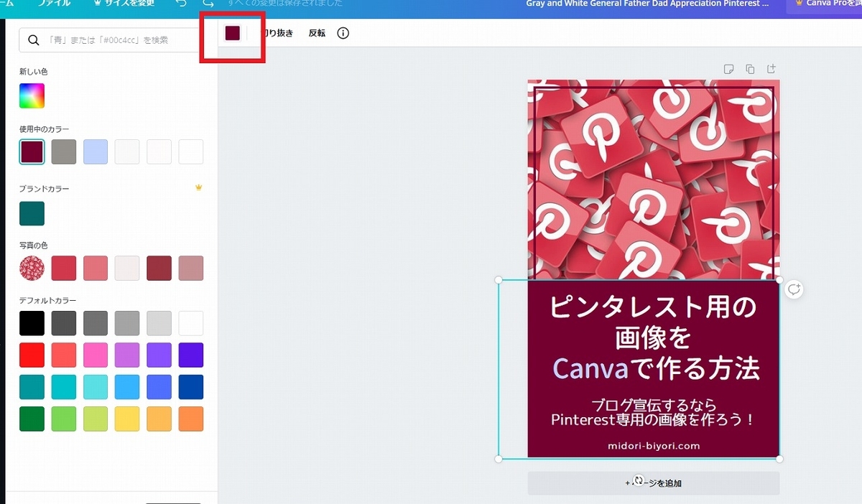Click the add page icon above the canvas

pyautogui.click(x=771, y=69)
